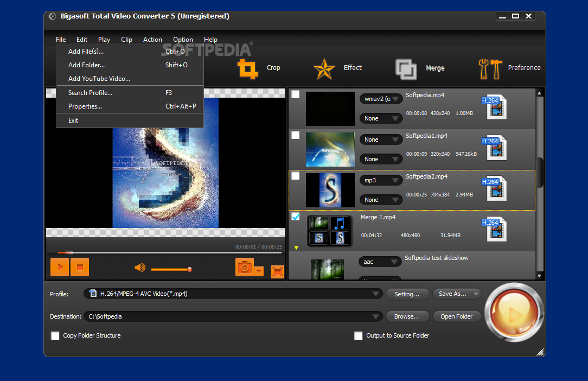Open the wmav2 audio dropdown for Softpedia.mp4
588x381 pixels.
381,99
